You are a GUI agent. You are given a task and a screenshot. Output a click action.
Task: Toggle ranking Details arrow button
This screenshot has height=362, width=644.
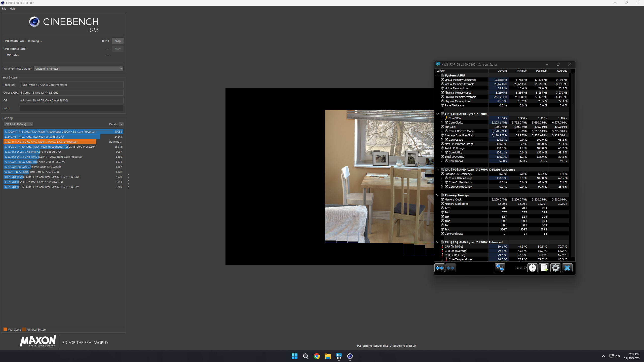pyautogui.click(x=121, y=124)
